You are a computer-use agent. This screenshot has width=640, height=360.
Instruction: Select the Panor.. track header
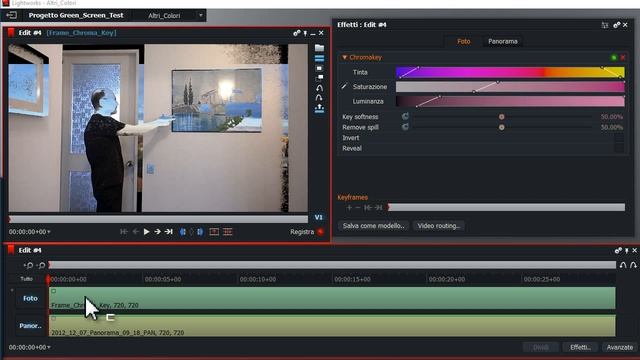(30, 326)
